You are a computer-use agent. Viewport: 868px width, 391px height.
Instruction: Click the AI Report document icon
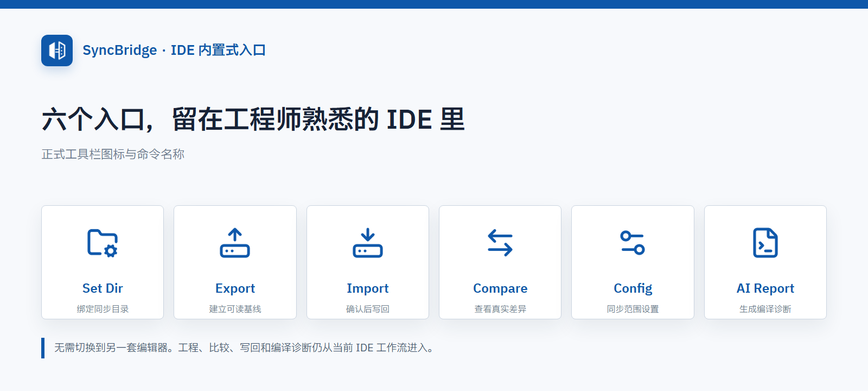[x=765, y=243]
